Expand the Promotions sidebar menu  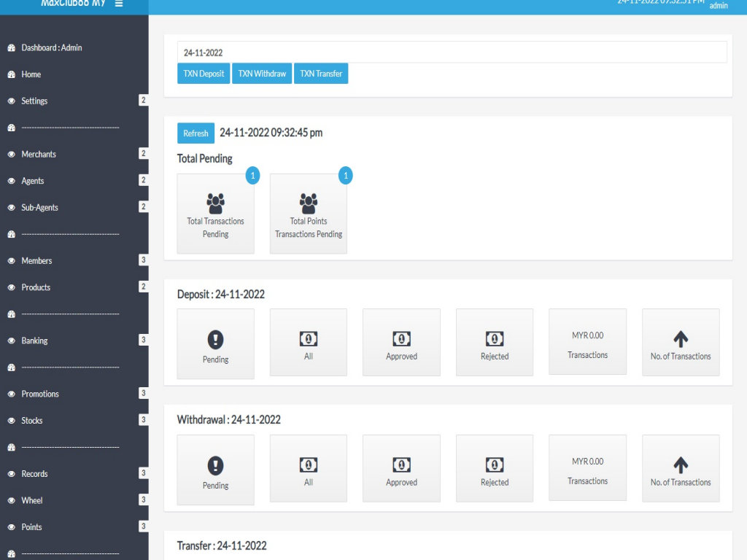point(40,394)
